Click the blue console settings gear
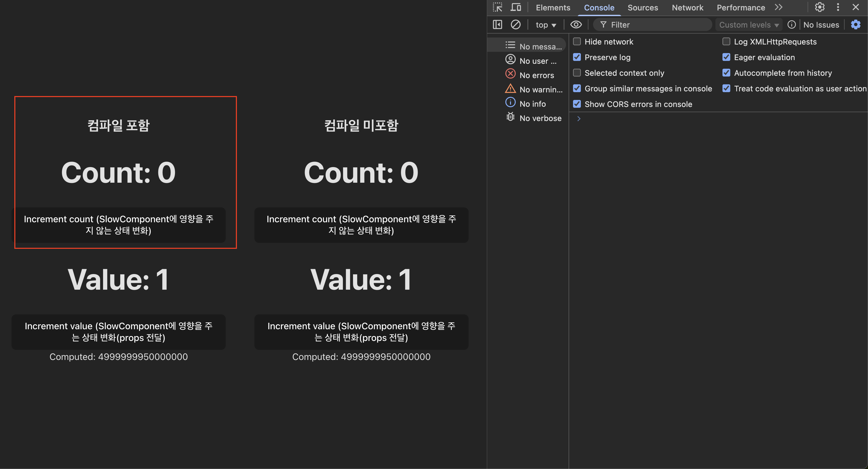 pyautogui.click(x=856, y=25)
